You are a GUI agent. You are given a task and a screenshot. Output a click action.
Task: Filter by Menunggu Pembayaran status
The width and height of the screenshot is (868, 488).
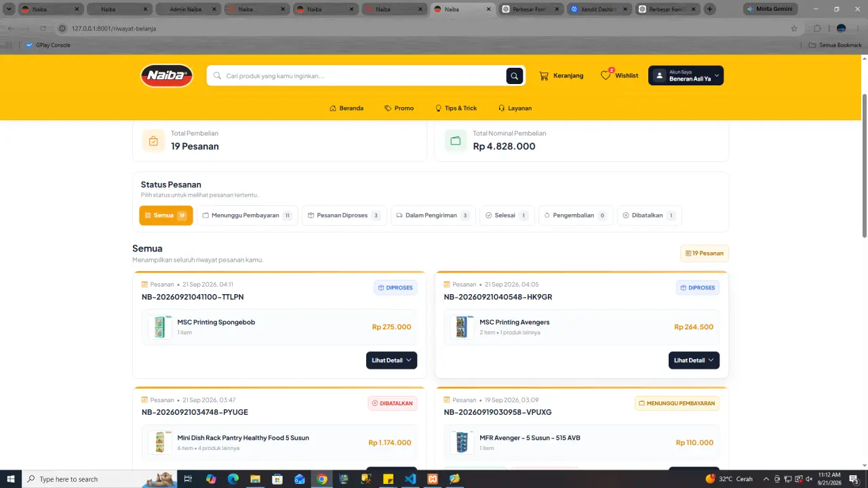click(x=247, y=216)
